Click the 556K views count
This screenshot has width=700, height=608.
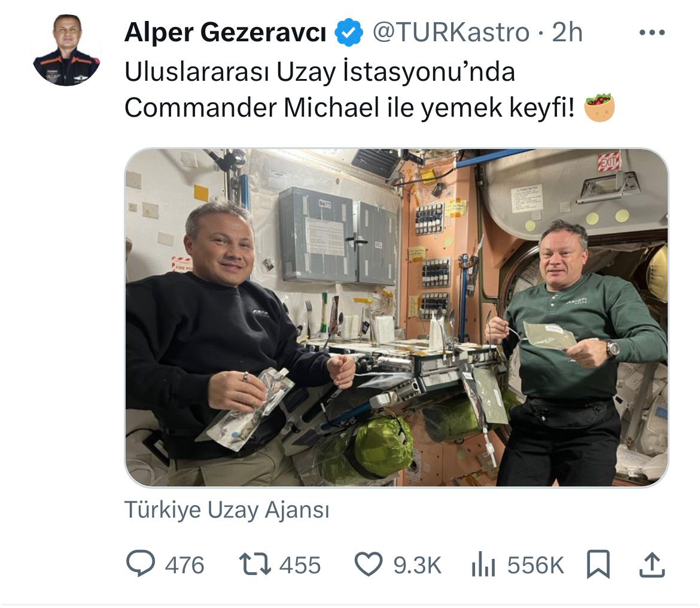pos(535,565)
